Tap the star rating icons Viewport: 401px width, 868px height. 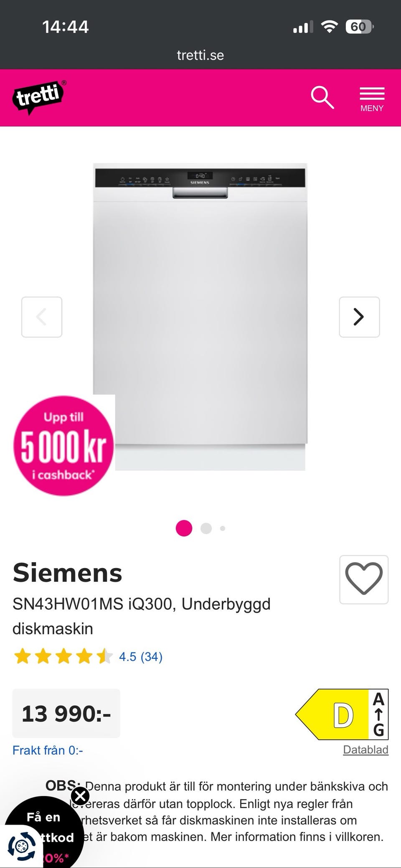(x=63, y=656)
